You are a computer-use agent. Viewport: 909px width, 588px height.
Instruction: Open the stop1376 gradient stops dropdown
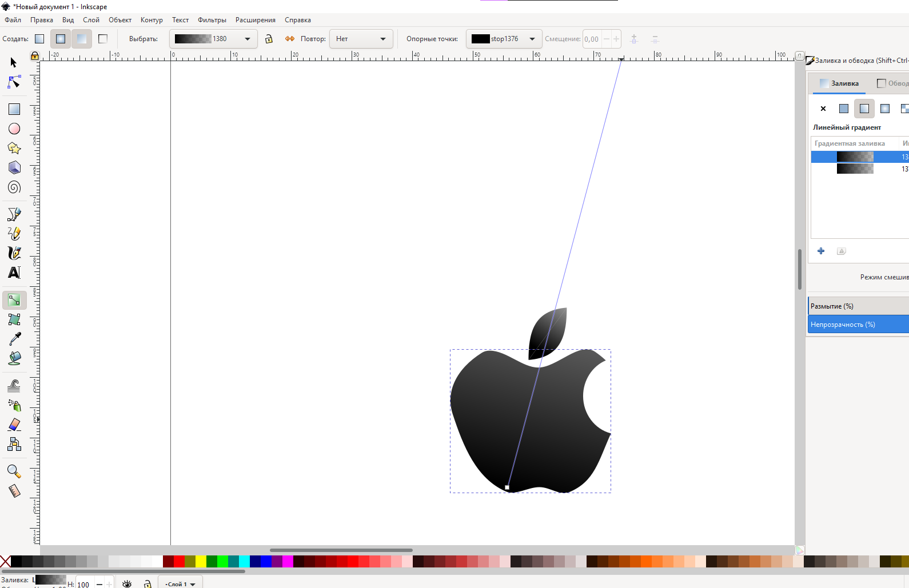point(504,39)
